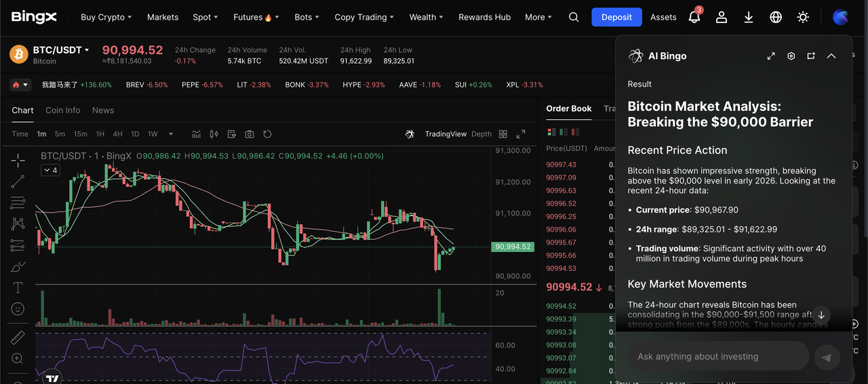Open the chart indicators icon

tap(197, 134)
